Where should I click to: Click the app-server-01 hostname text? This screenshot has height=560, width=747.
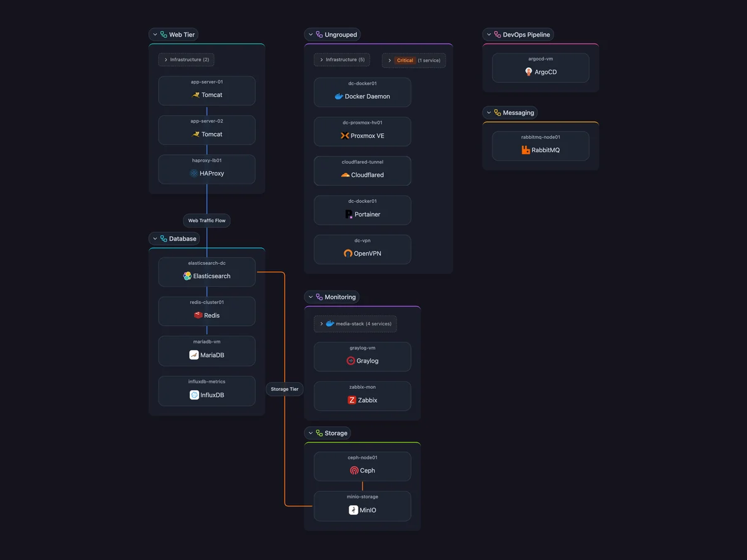[207, 82]
